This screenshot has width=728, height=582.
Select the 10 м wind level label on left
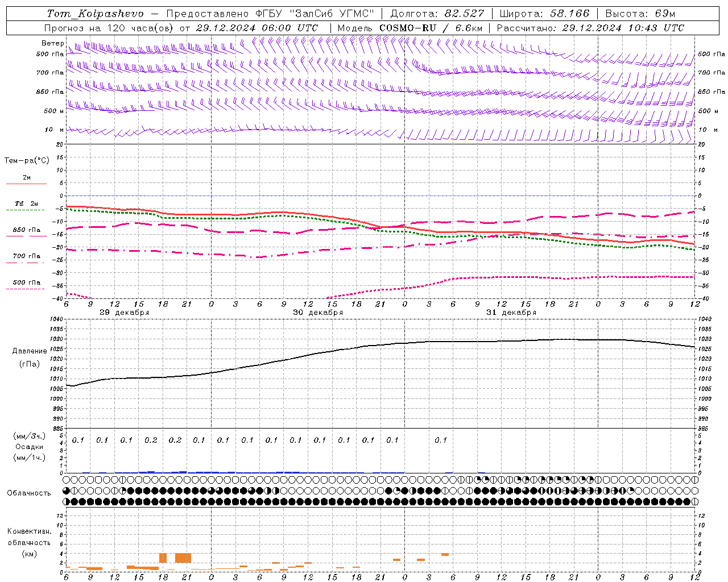pos(54,130)
